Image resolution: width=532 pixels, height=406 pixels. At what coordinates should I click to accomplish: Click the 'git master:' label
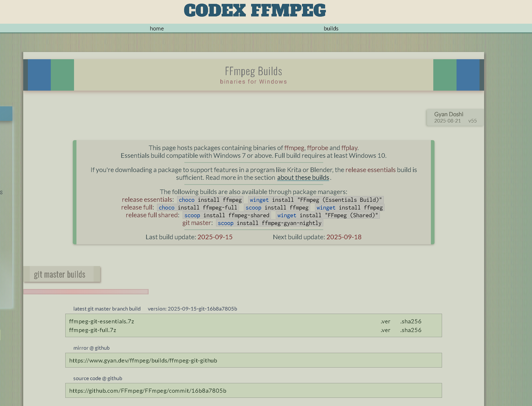[198, 223]
